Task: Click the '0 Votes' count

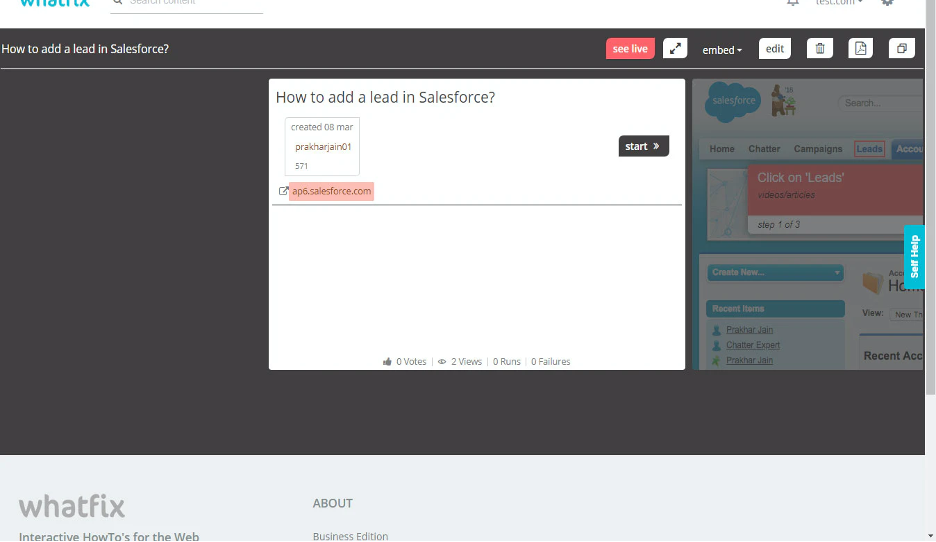Action: 411,362
